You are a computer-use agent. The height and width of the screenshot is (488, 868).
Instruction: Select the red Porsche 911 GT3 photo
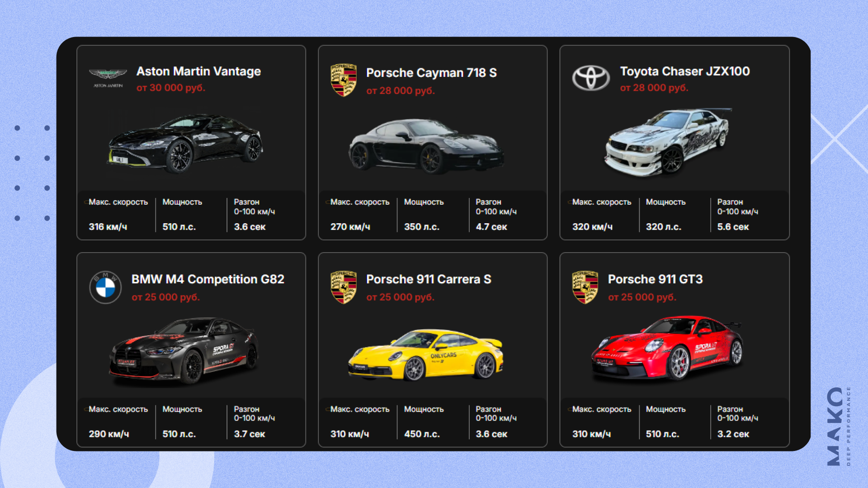(668, 347)
